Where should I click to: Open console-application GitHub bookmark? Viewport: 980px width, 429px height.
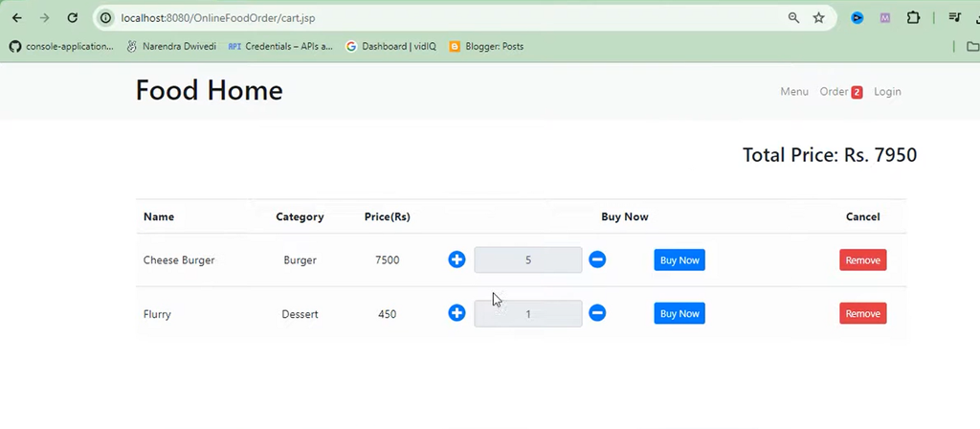pos(61,46)
